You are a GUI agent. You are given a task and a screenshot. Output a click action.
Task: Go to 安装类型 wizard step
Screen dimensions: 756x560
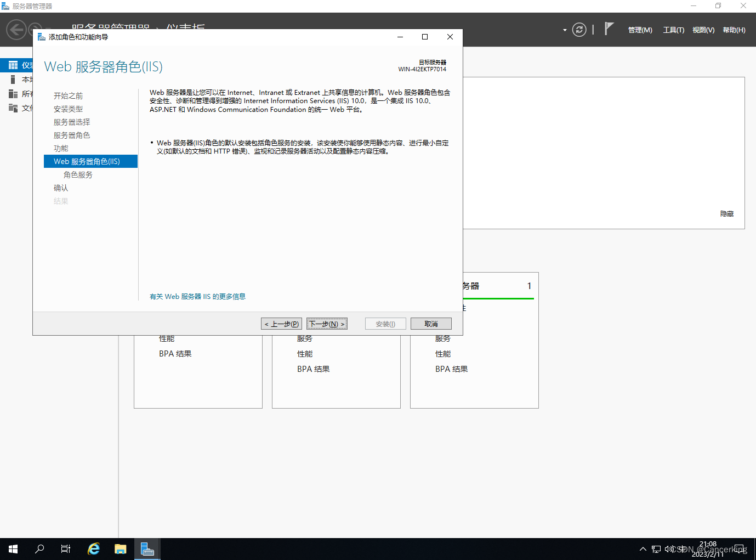point(68,109)
